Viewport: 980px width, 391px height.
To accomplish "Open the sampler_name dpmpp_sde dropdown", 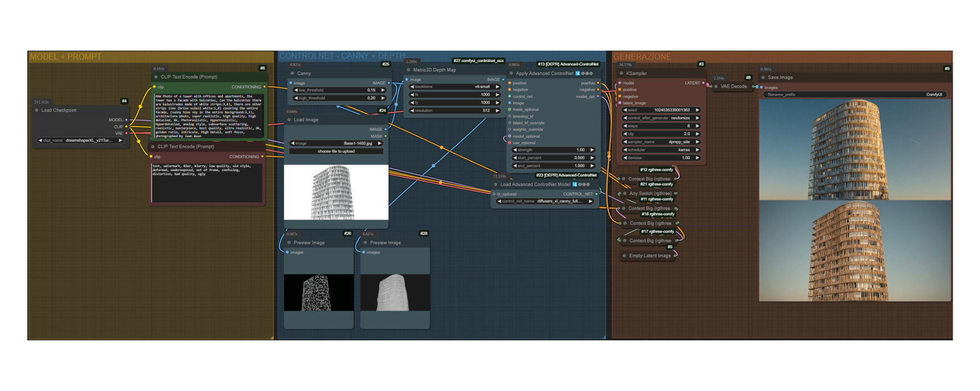I will pyautogui.click(x=661, y=142).
